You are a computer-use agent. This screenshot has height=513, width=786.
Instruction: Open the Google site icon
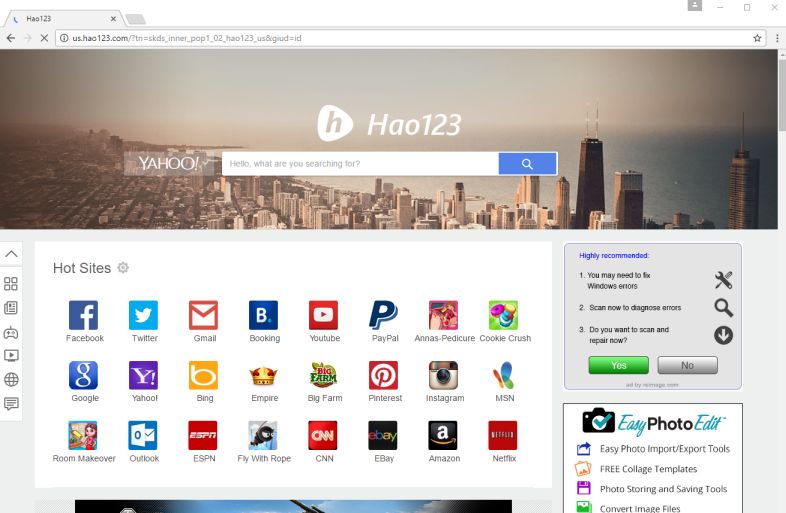click(x=83, y=375)
